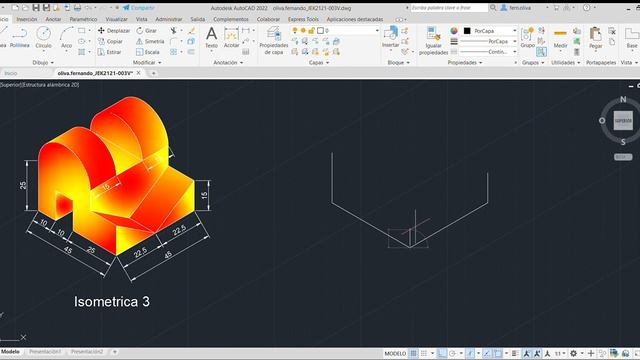
Task: Select the Círculo tool
Action: [x=43, y=38]
